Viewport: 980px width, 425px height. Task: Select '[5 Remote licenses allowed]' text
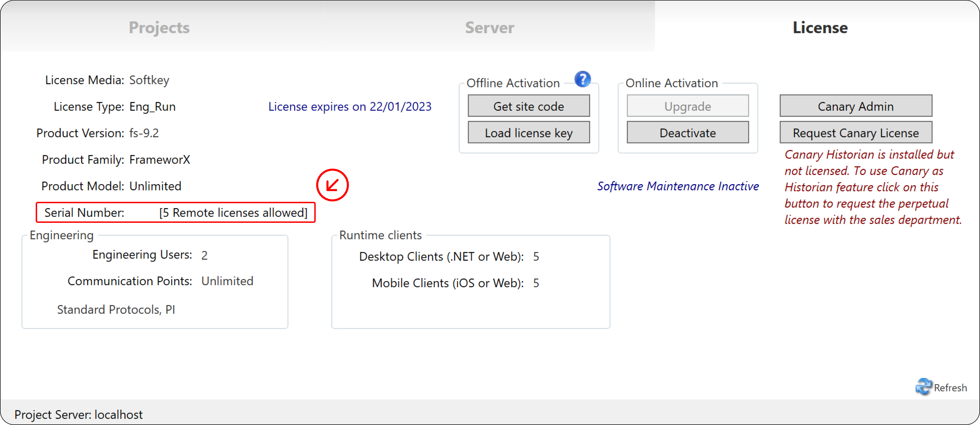tap(233, 212)
